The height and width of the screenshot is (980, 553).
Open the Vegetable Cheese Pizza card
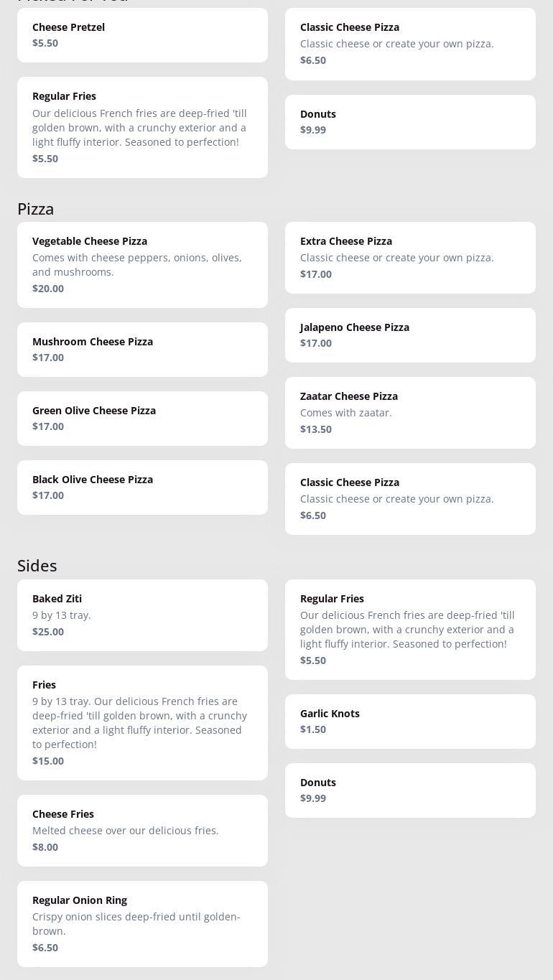pos(142,265)
